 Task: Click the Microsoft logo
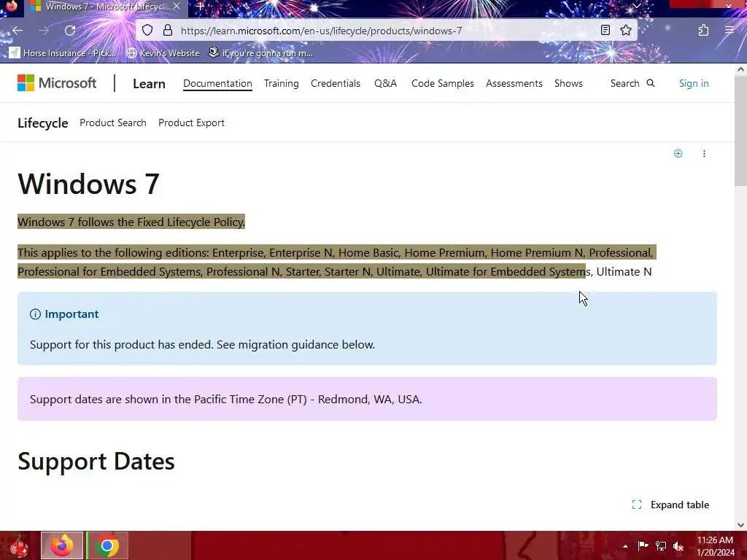point(57,83)
